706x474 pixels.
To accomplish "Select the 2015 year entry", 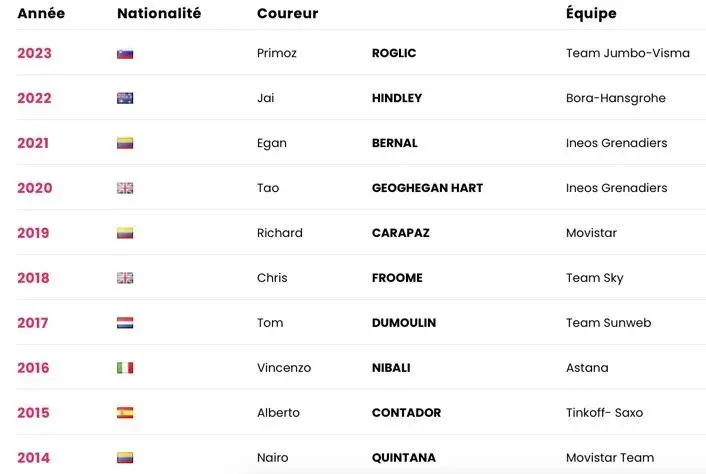I will (x=34, y=413).
